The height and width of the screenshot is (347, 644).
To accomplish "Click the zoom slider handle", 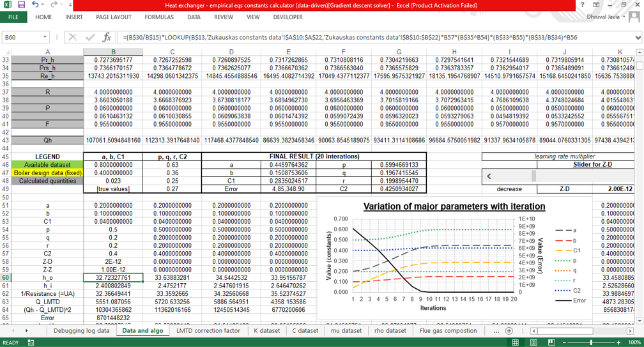I will (591, 342).
